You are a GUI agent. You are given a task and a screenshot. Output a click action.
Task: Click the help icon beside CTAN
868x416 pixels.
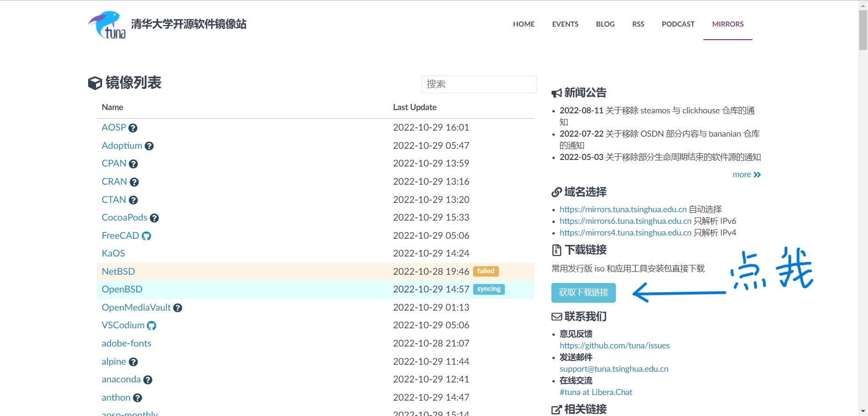coord(133,200)
